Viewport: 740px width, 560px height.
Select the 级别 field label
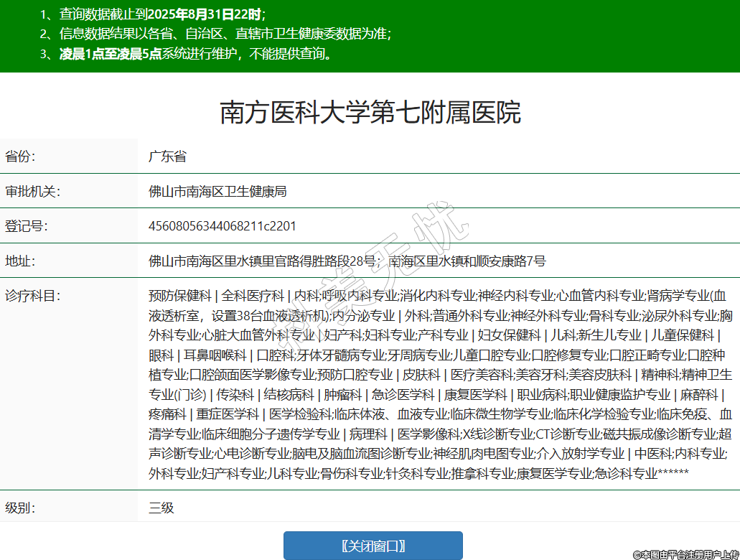click(20, 508)
